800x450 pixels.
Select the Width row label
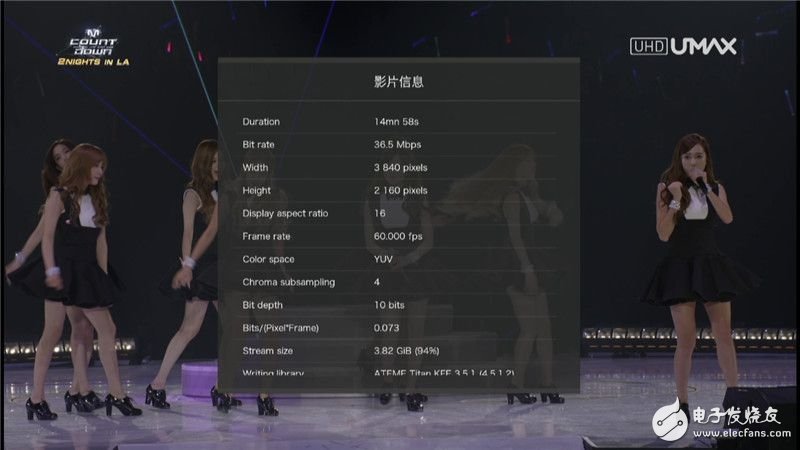point(255,168)
